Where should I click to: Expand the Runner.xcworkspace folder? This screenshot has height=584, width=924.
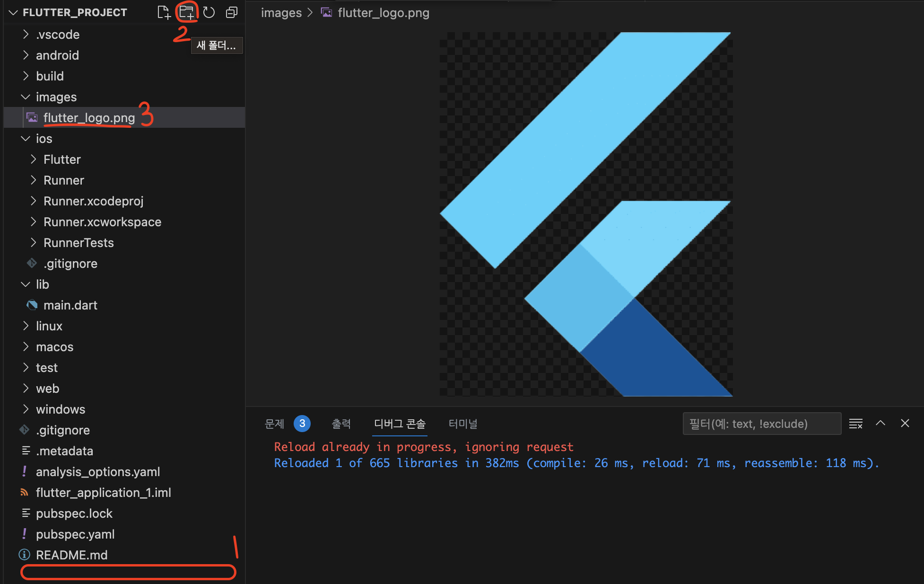click(x=102, y=222)
